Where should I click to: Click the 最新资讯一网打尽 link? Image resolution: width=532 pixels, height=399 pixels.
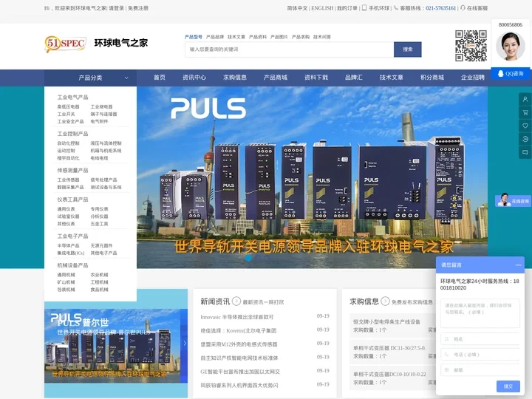click(263, 302)
